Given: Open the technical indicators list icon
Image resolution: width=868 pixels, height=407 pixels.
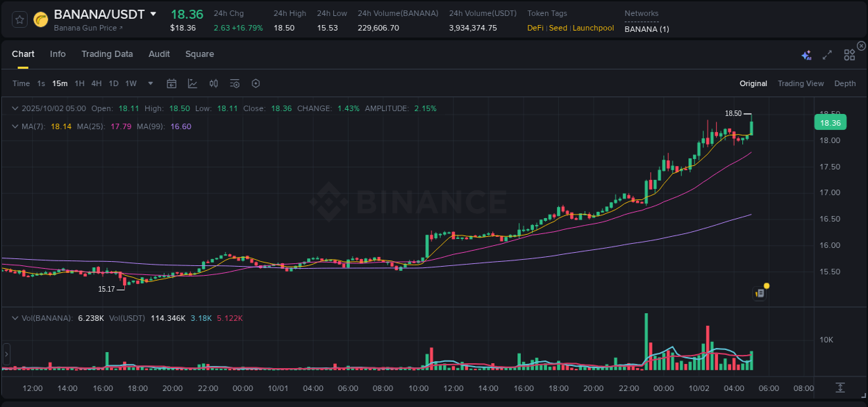Looking at the screenshot, I should 234,83.
